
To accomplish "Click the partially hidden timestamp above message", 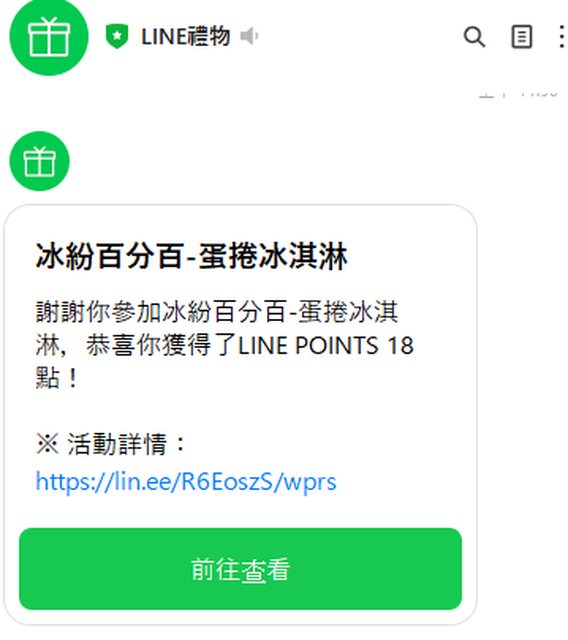I will point(518,93).
